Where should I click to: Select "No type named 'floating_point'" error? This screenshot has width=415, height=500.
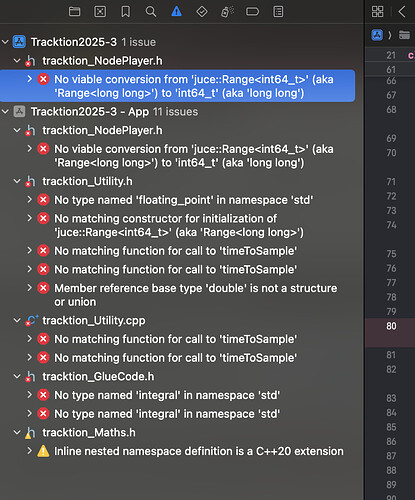[x=183, y=200]
